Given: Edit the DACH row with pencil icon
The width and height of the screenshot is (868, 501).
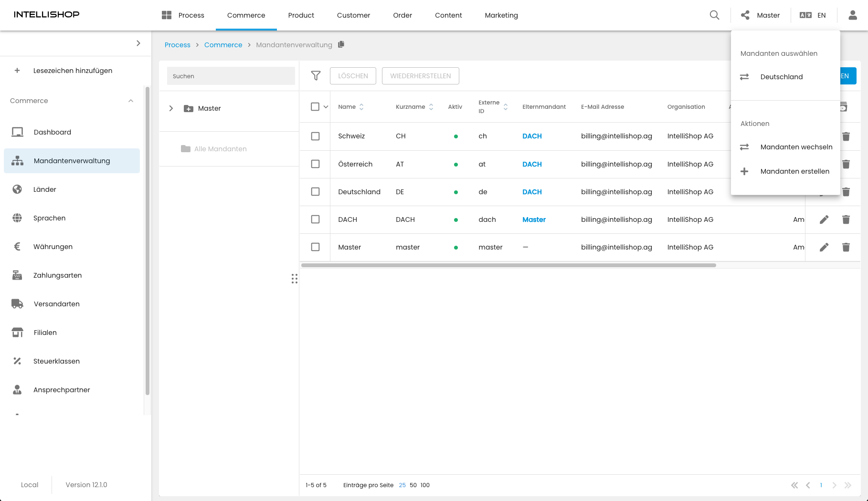Looking at the screenshot, I should (x=824, y=219).
